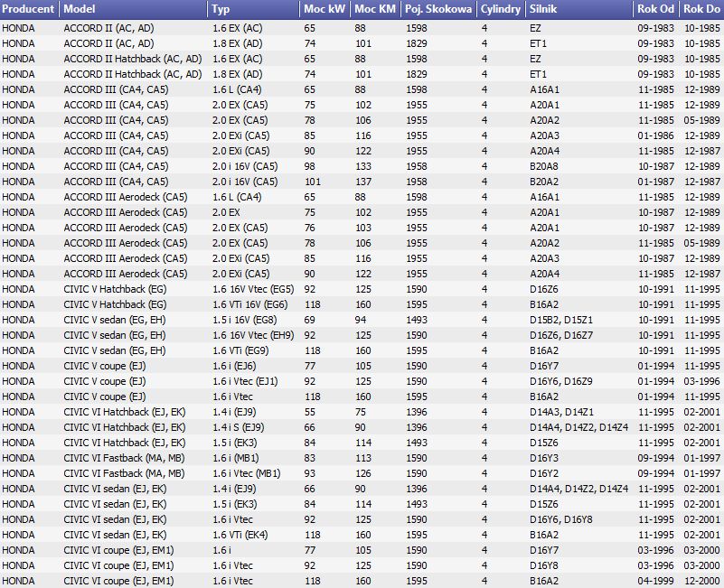Click engine cell D15B2, D15Z1

[561, 320]
